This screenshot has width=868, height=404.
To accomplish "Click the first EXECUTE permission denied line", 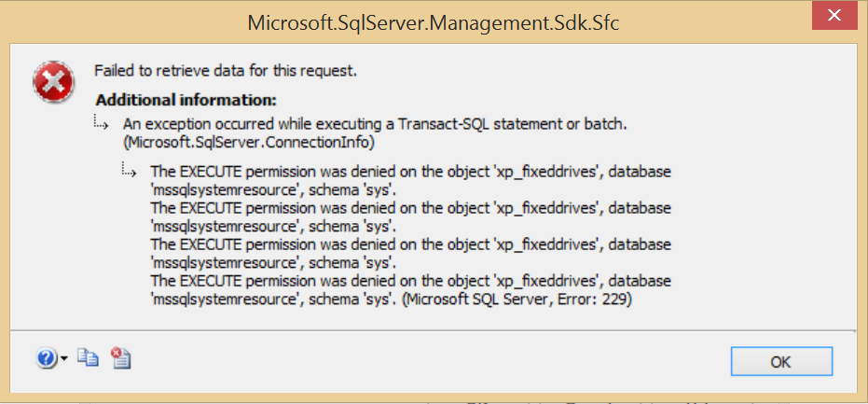I will 409,174.
